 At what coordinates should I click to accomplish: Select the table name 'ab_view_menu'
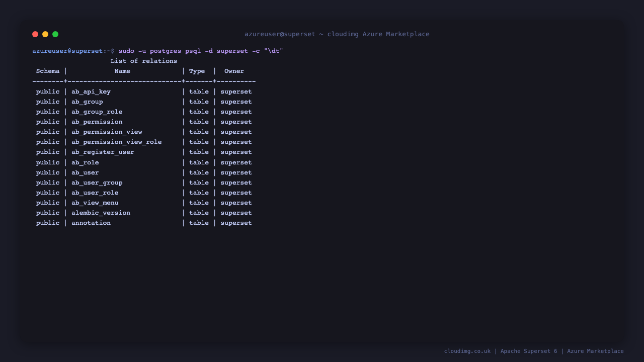pyautogui.click(x=95, y=203)
